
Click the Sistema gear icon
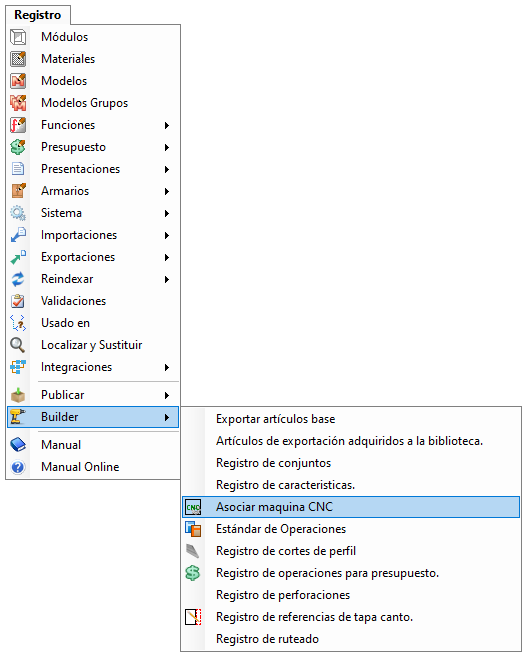18,213
